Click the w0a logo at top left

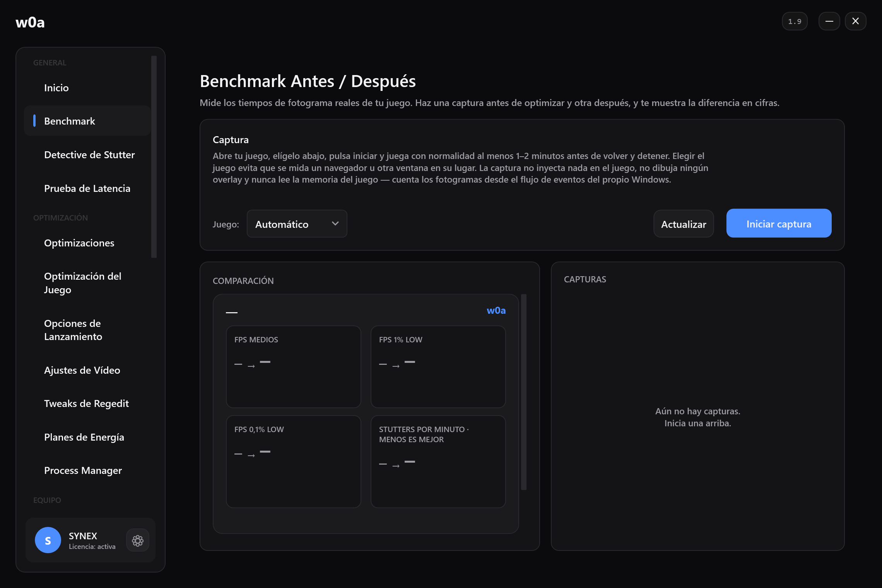30,22
